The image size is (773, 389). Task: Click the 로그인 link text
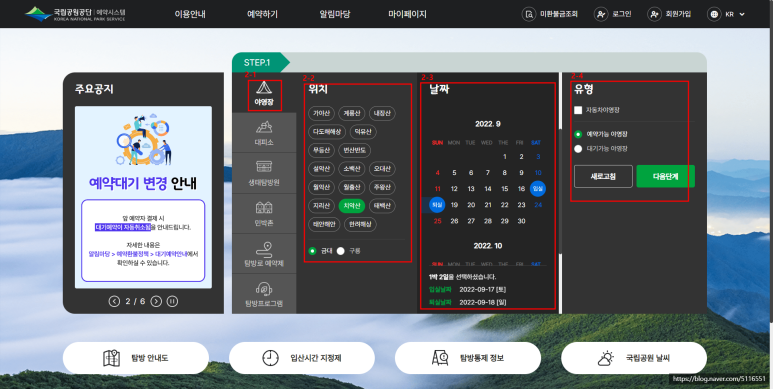click(621, 14)
